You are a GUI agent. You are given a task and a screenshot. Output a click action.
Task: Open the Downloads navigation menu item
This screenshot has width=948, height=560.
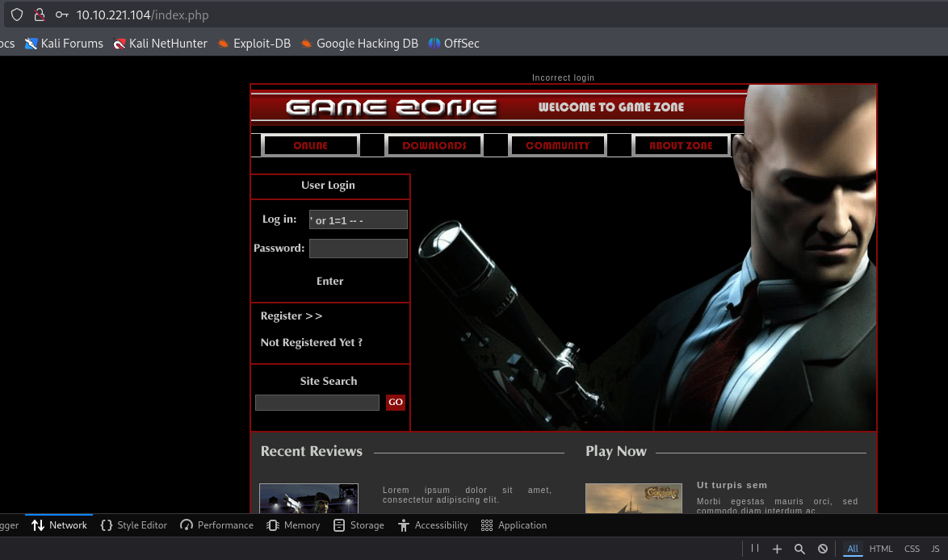(434, 146)
